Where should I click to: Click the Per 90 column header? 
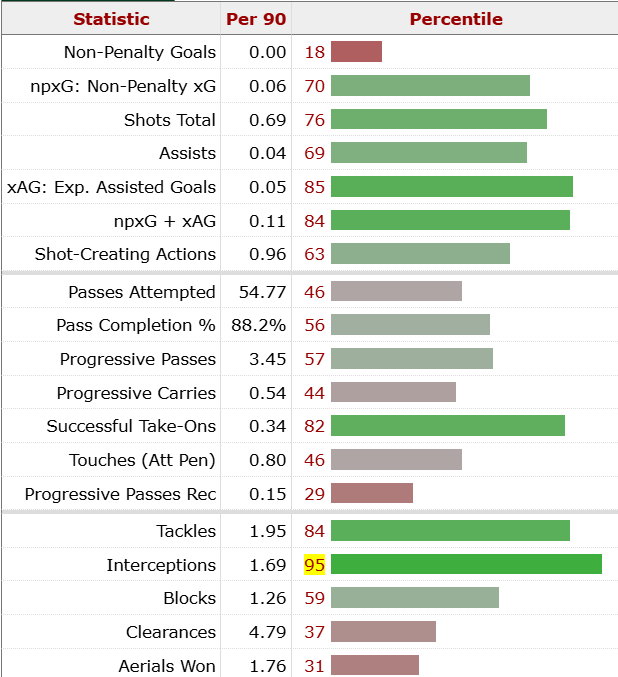click(256, 19)
